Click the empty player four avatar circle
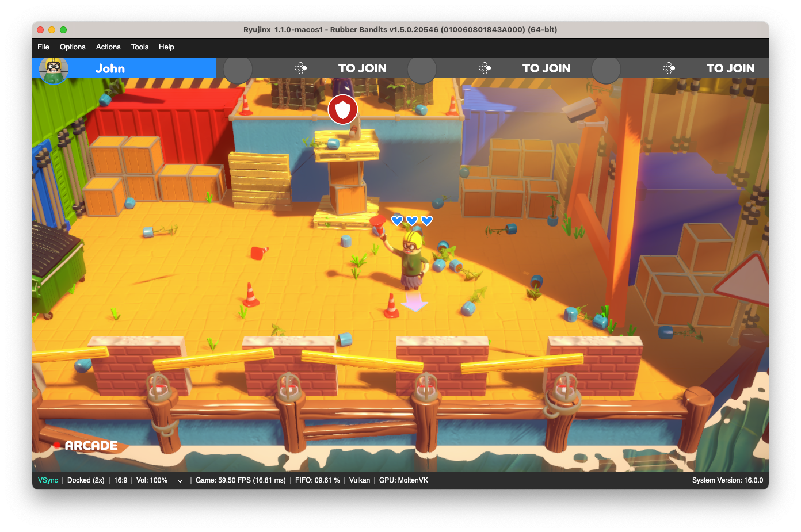The height and width of the screenshot is (532, 801). 606,70
